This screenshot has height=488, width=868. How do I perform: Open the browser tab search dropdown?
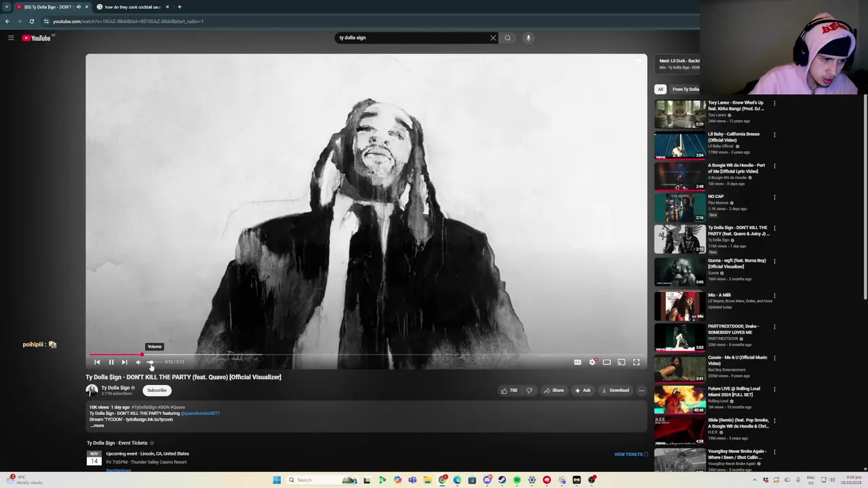[x=6, y=7]
